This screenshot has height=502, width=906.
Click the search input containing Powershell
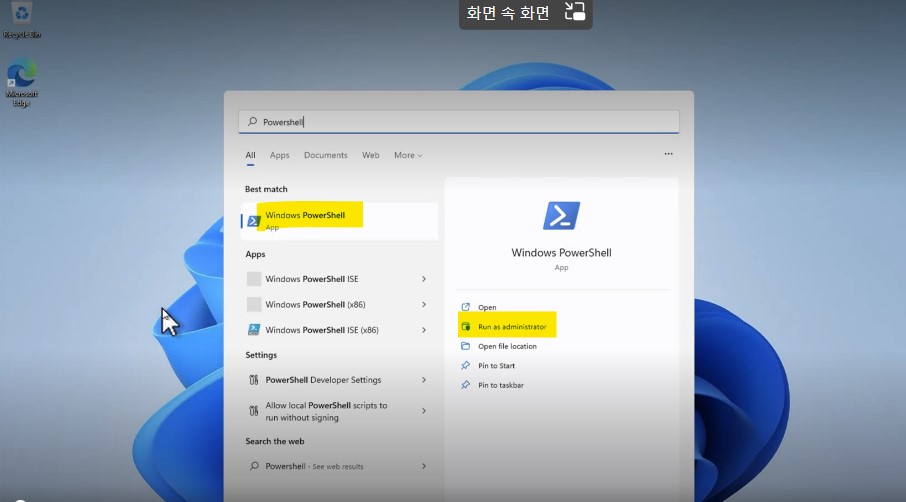[459, 122]
